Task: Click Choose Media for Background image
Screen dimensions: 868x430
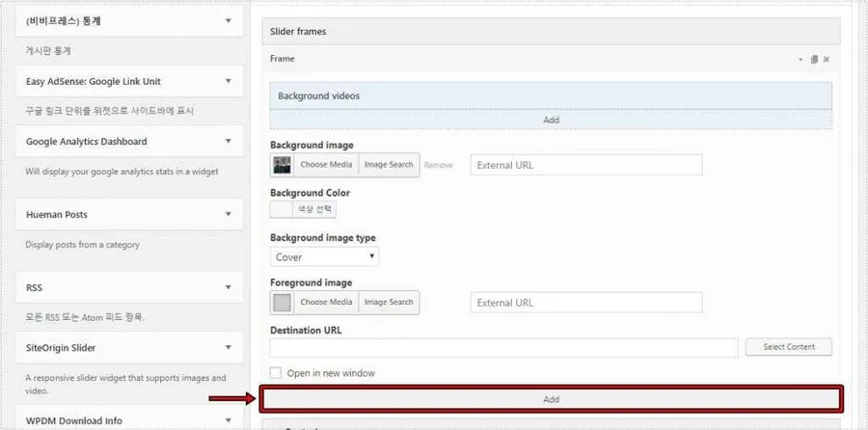Action: tap(326, 165)
